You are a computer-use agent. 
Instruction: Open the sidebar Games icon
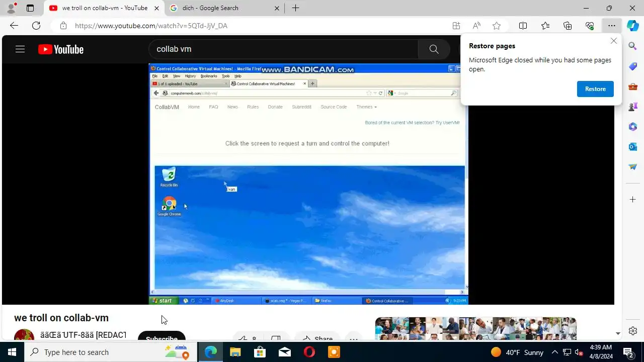pyautogui.click(x=633, y=107)
